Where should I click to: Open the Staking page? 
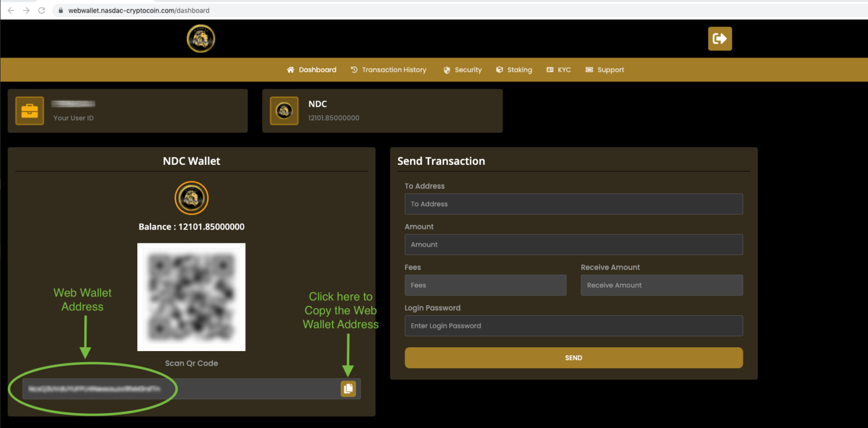point(514,70)
